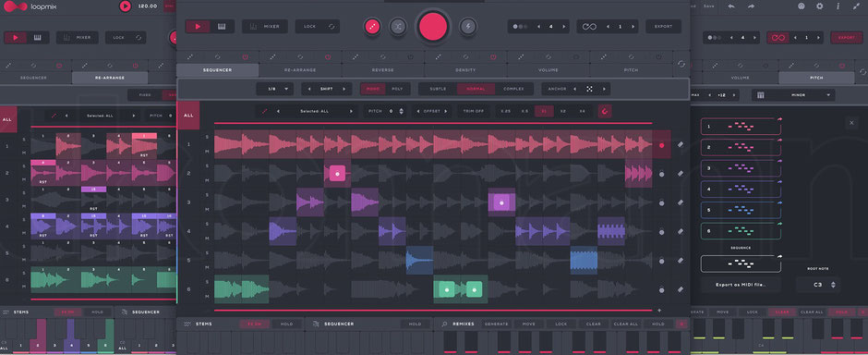Viewport: 868px width, 355px height.
Task: Click Export as MIDI file button
Action: (741, 286)
